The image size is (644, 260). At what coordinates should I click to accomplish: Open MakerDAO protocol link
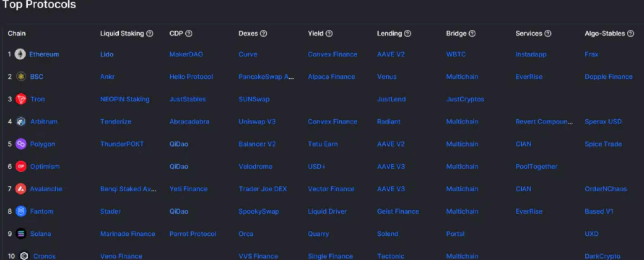pyautogui.click(x=186, y=54)
